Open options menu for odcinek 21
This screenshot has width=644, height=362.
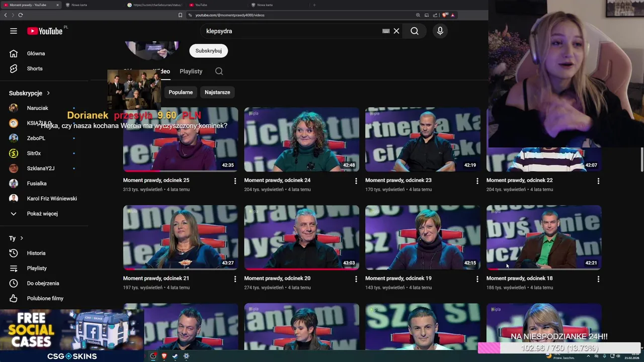[235, 279]
